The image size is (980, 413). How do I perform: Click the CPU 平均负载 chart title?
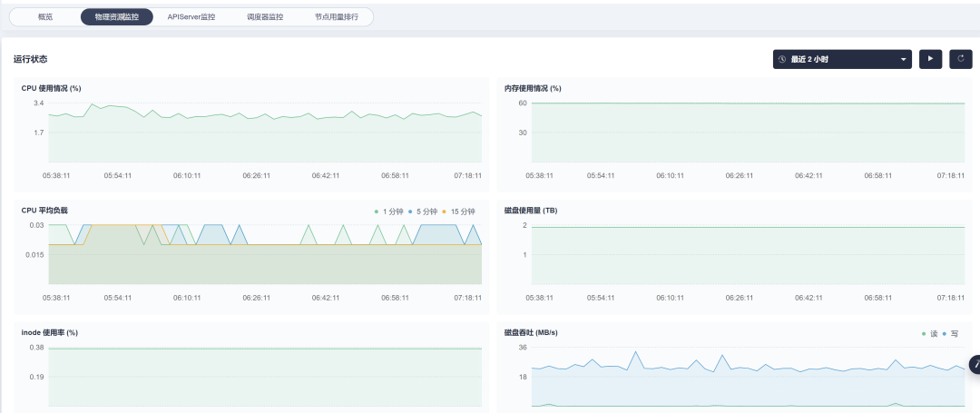pos(44,211)
